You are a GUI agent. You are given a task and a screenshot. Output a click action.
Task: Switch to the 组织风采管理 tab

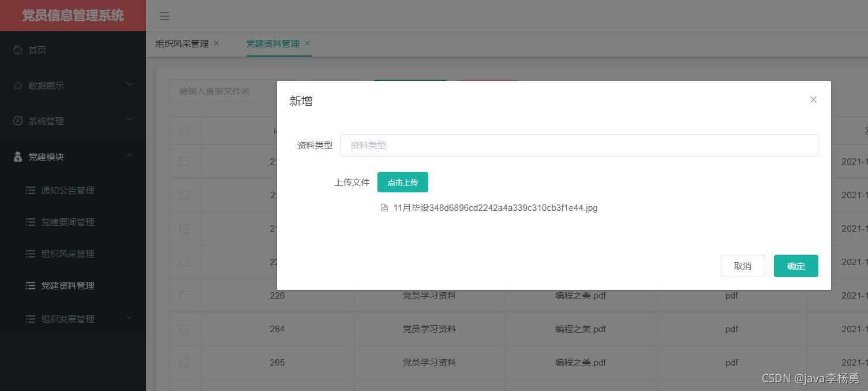[x=182, y=43]
